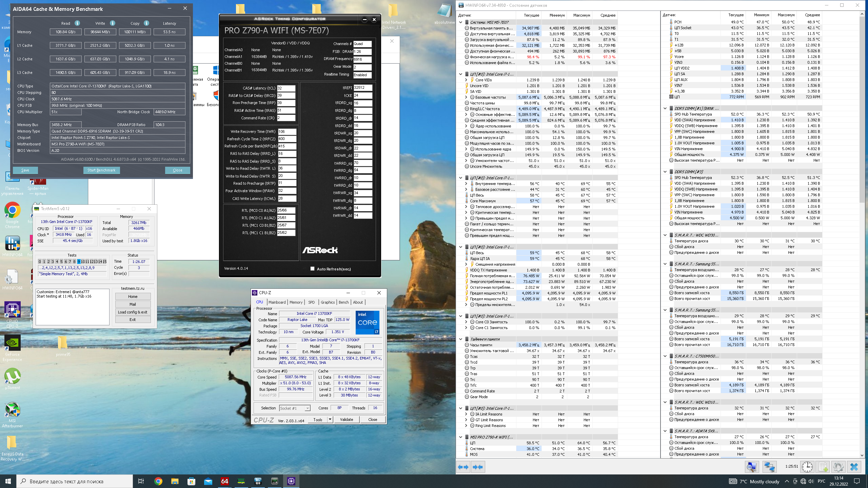Enable Auto Refresh checkbox in Timing Configurator
Viewport: 868px width, 488px height.
click(x=312, y=269)
